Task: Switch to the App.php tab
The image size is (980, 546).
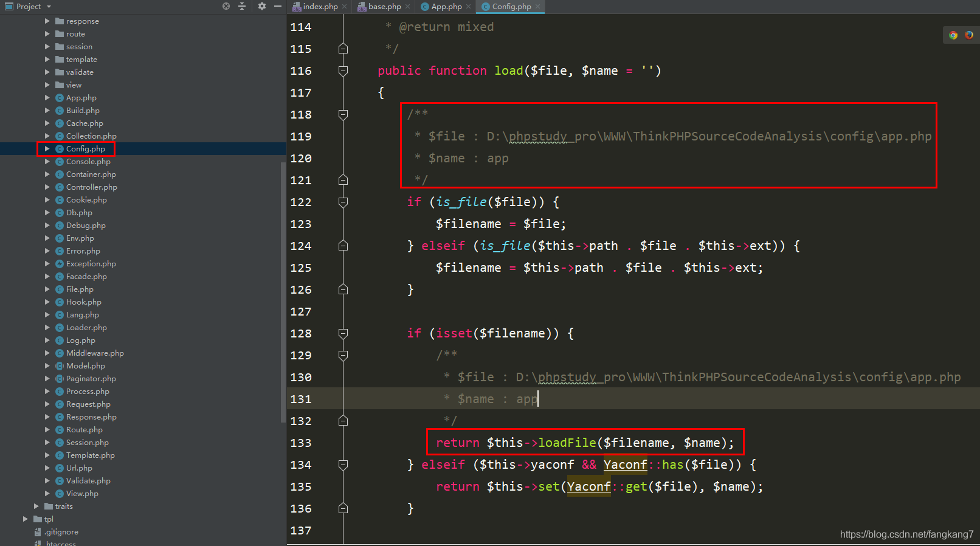Action: click(x=446, y=7)
